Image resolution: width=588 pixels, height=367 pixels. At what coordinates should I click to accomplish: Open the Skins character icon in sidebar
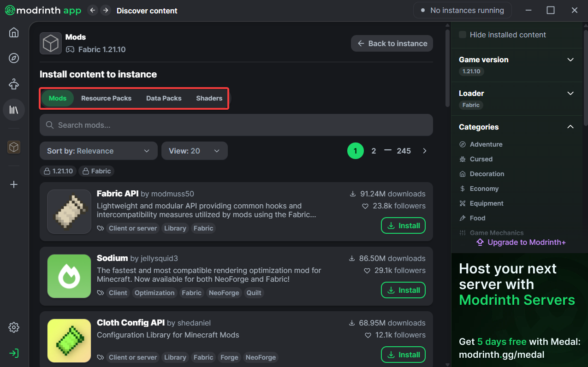(x=14, y=84)
